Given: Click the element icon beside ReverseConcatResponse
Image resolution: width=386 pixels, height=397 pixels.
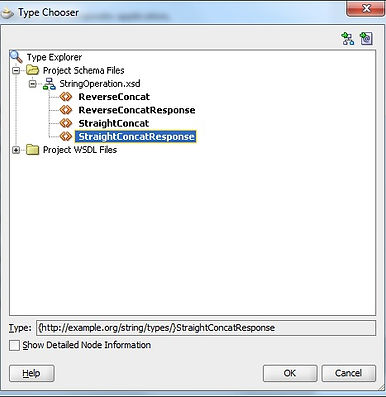Looking at the screenshot, I should 66,110.
